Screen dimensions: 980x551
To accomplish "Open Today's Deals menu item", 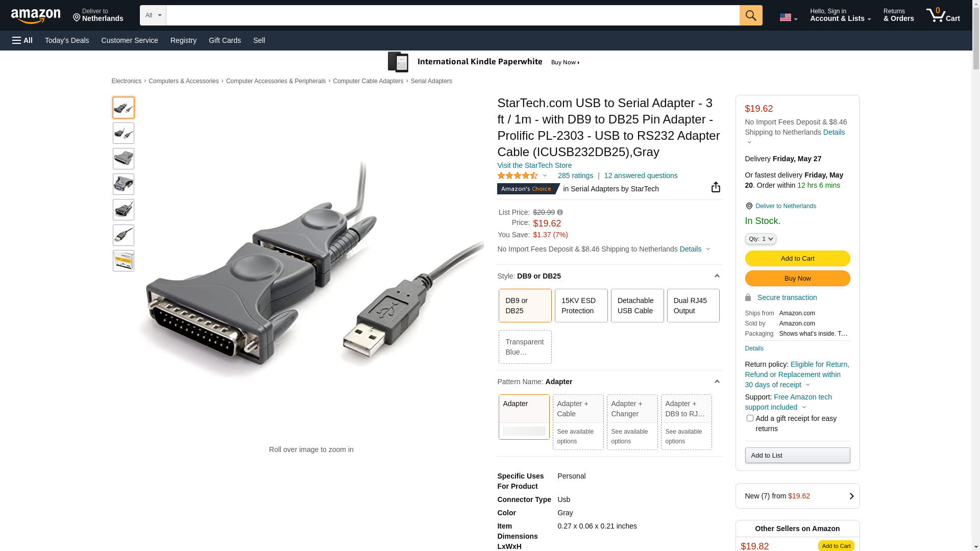I will (x=67, y=40).
